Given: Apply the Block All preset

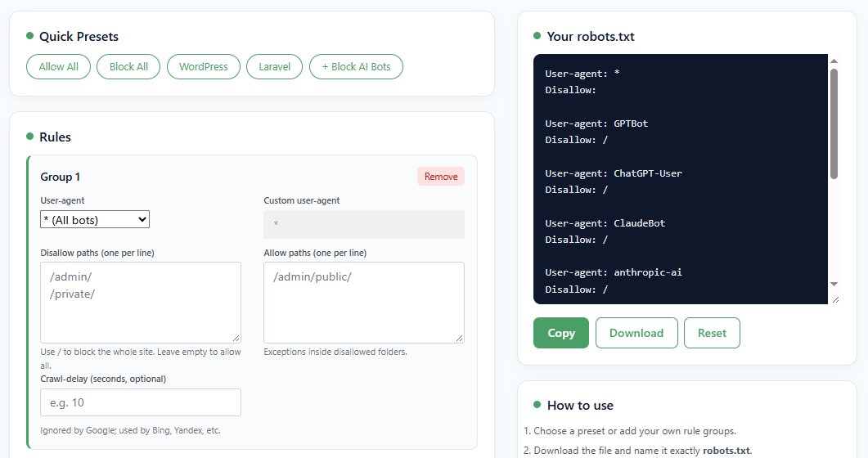Looking at the screenshot, I should 128,67.
